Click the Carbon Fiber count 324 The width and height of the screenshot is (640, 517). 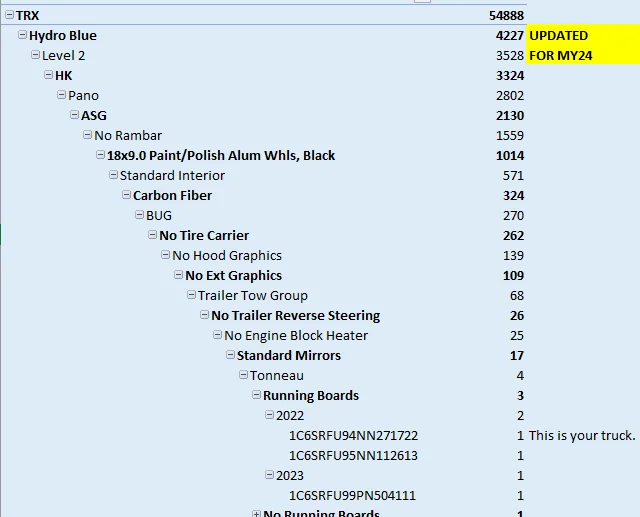513,195
